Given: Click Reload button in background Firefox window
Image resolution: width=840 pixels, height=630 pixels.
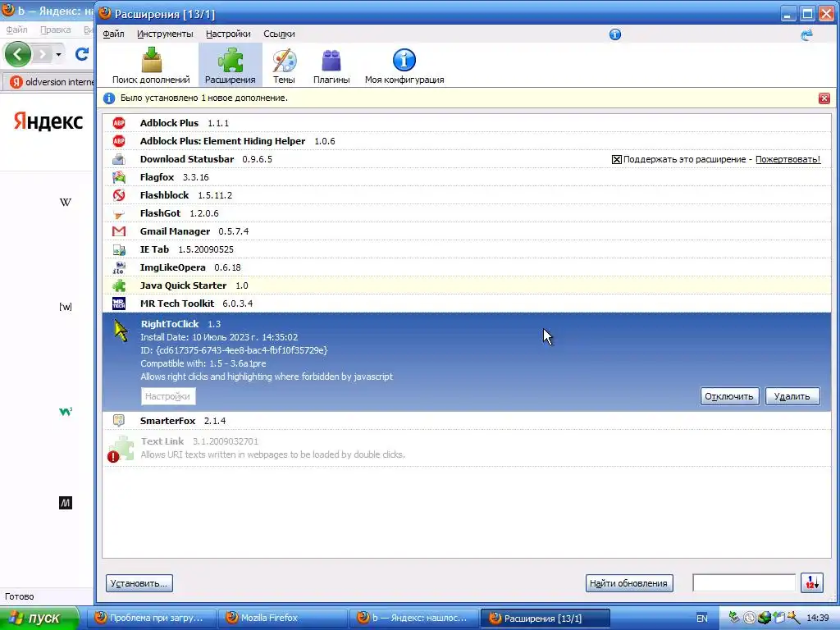Looking at the screenshot, I should coord(82,54).
